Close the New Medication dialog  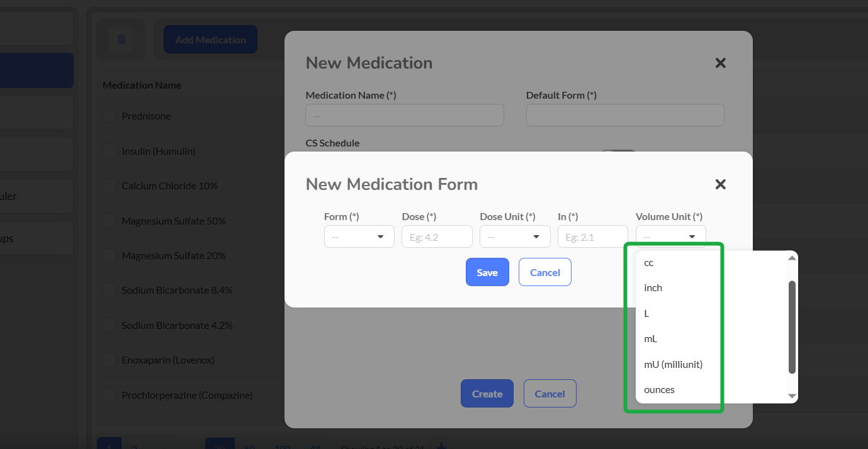pos(721,63)
